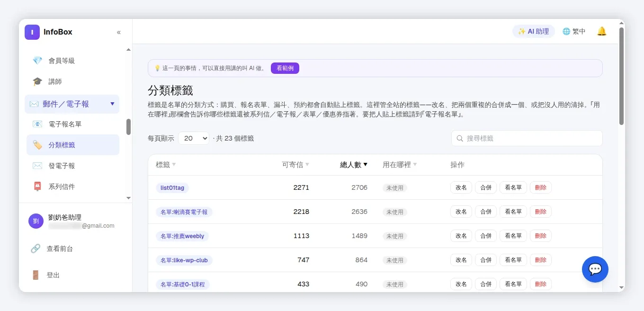Delete 名單:like-wp-club tag
Screen dimensions: 644x311
tap(541, 260)
